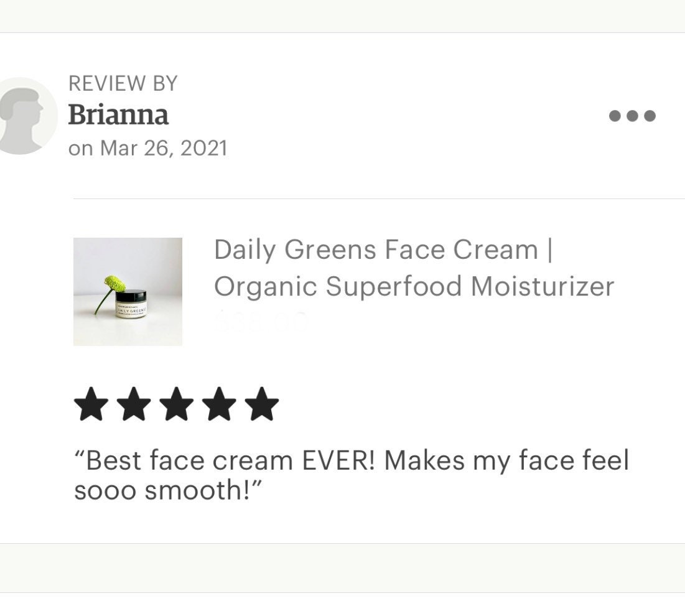Click "Organic Superfood Moisturizer" title line
This screenshot has width=685, height=616.
coord(414,287)
